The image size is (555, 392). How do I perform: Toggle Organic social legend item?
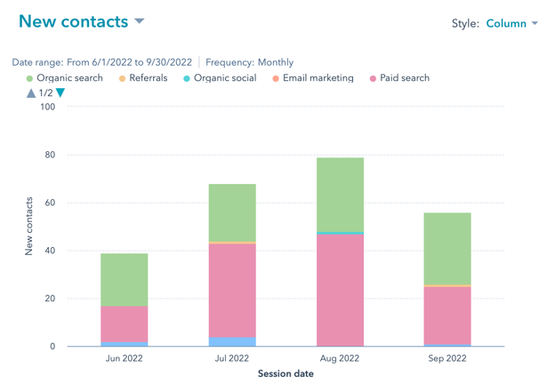click(220, 78)
